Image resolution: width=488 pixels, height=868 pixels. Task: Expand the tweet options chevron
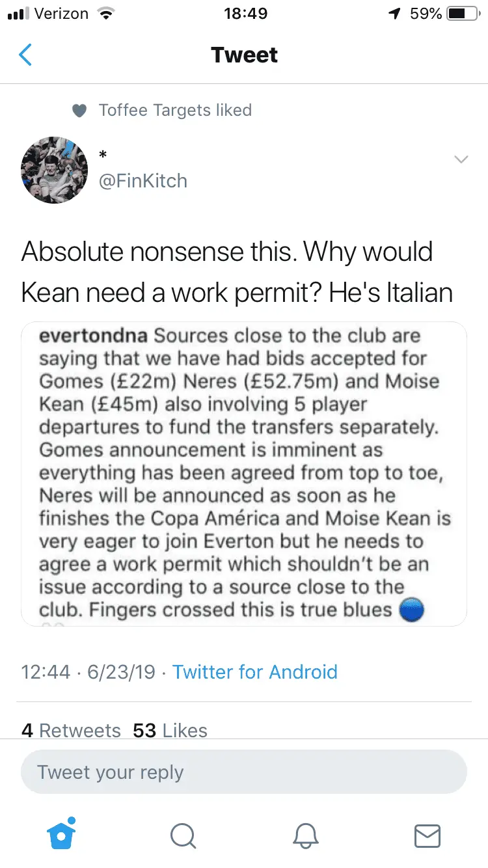tap(461, 160)
